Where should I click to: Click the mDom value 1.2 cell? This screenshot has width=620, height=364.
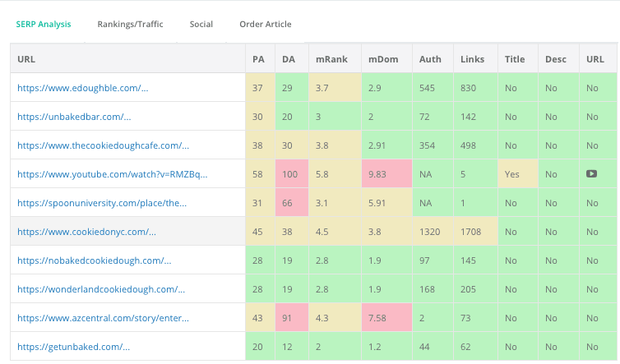pos(386,347)
